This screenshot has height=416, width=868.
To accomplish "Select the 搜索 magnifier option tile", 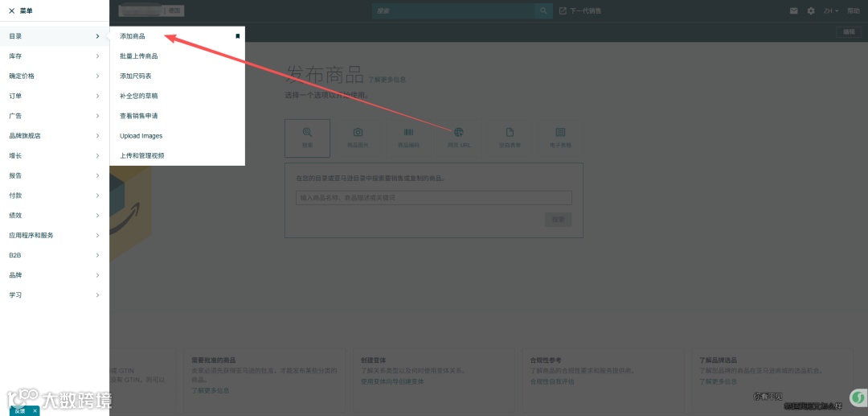I will click(x=307, y=138).
